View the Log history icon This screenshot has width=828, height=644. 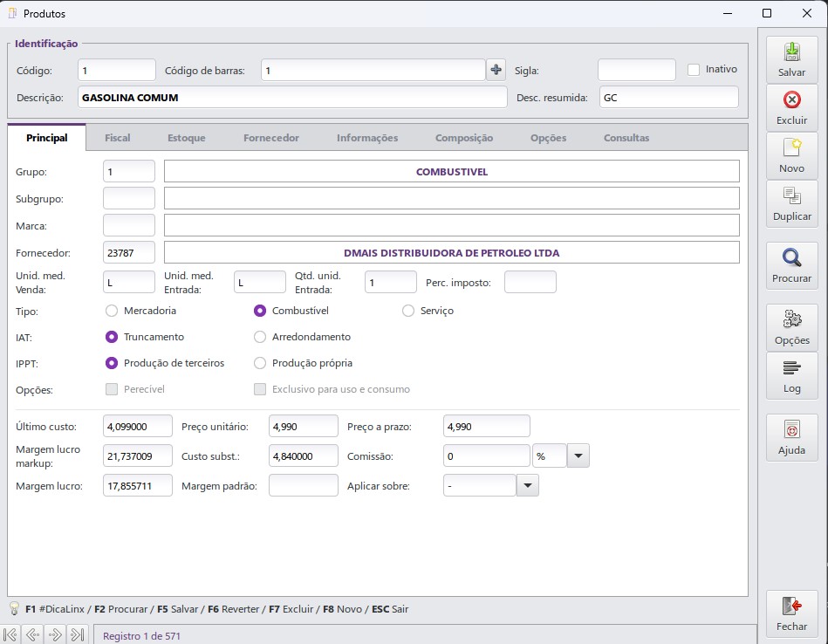click(x=791, y=376)
